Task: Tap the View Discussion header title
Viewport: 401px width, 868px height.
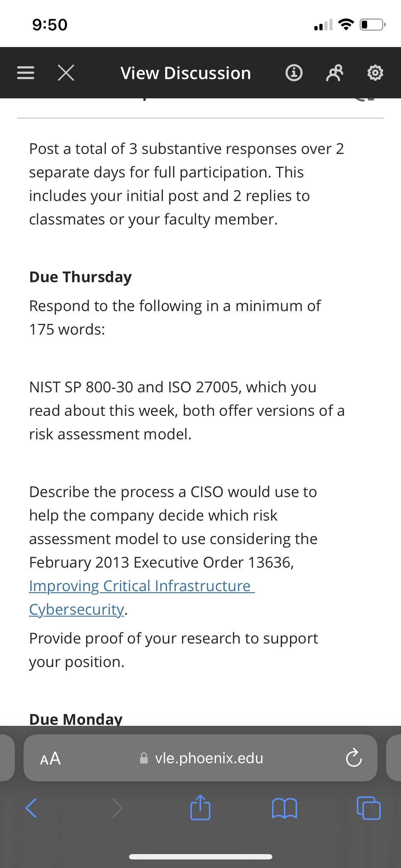Action: coord(186,73)
